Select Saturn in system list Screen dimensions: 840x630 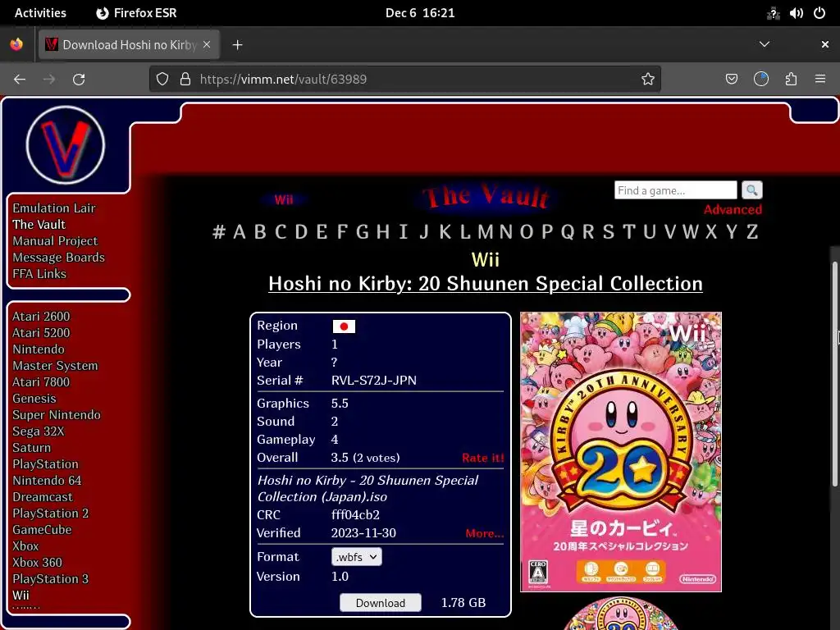32,447
